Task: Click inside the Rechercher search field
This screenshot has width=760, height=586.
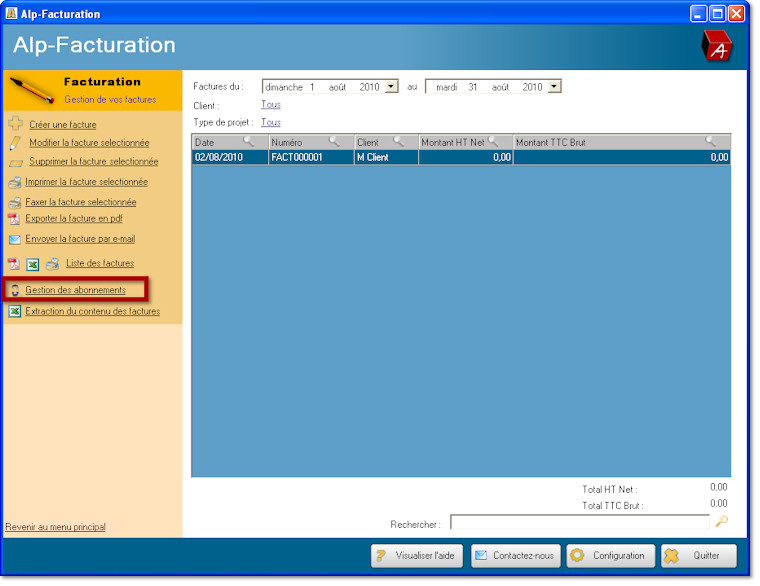Action: coord(579,522)
